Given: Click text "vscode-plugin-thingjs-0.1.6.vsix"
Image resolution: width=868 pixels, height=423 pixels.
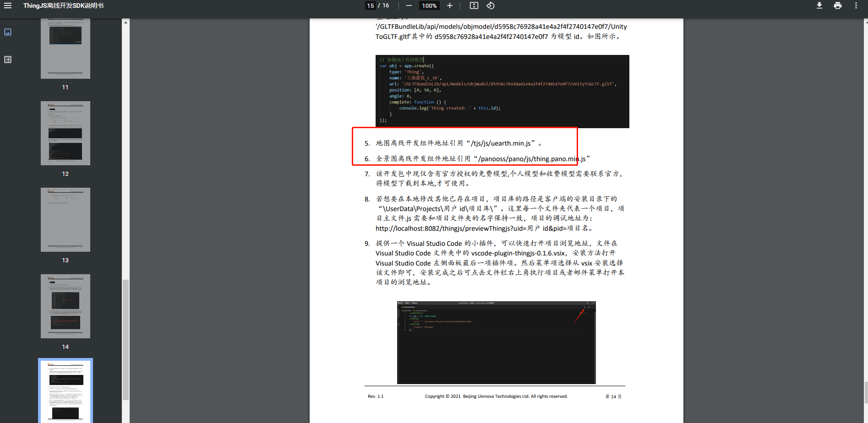Looking at the screenshot, I should (518, 253).
